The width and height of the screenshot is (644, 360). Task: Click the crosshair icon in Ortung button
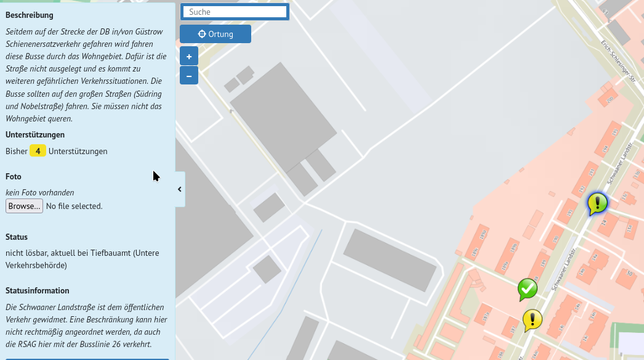point(202,34)
